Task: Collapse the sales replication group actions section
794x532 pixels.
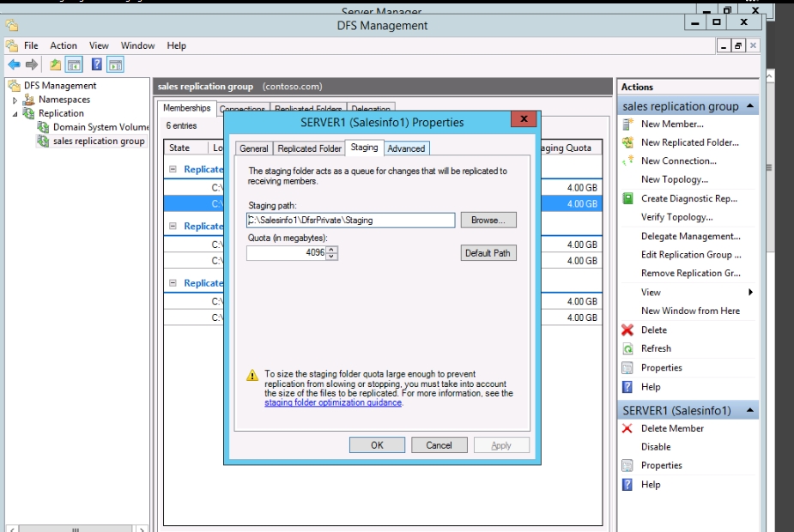Action: pyautogui.click(x=751, y=106)
